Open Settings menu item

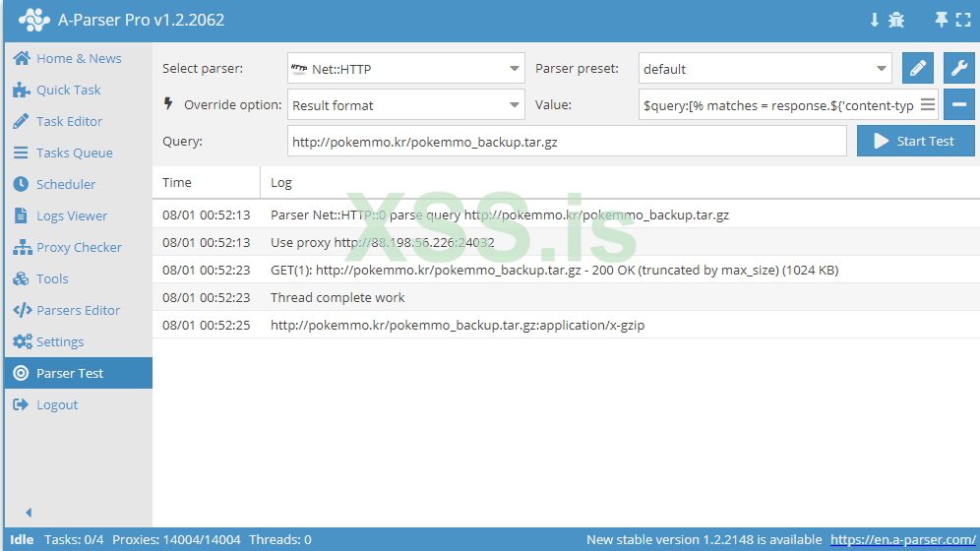point(78,341)
